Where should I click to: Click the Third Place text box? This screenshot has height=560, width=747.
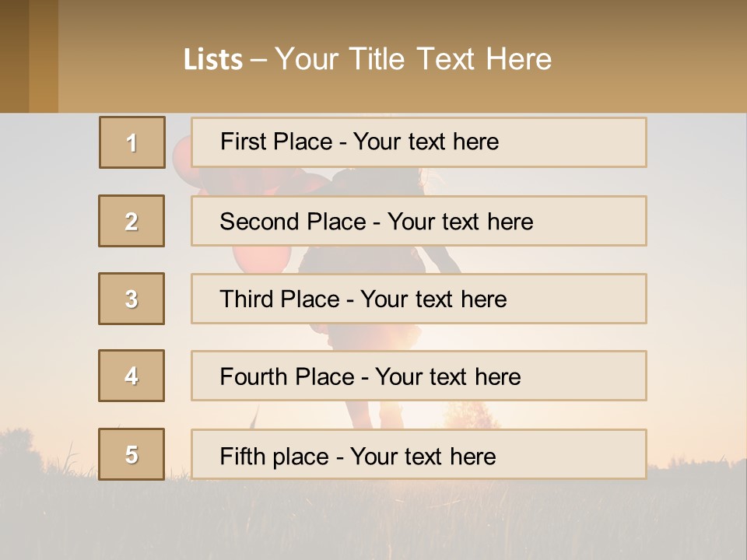click(x=419, y=299)
